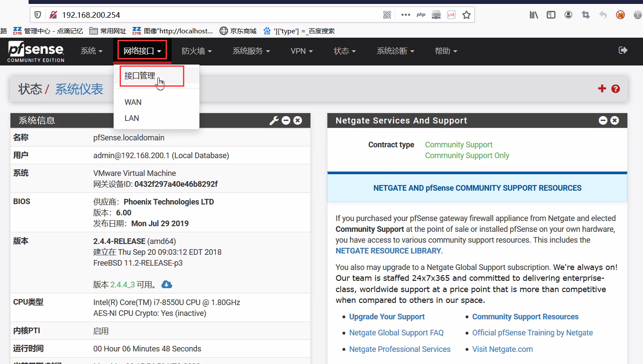The width and height of the screenshot is (643, 364).
Task: Click the cloud download update icon
Action: (166, 284)
